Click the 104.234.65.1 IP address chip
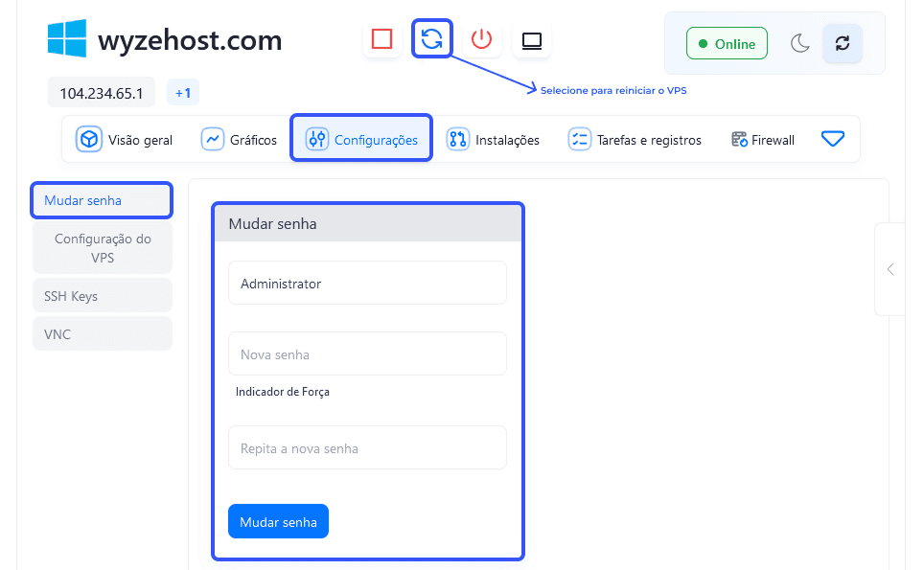 point(102,93)
